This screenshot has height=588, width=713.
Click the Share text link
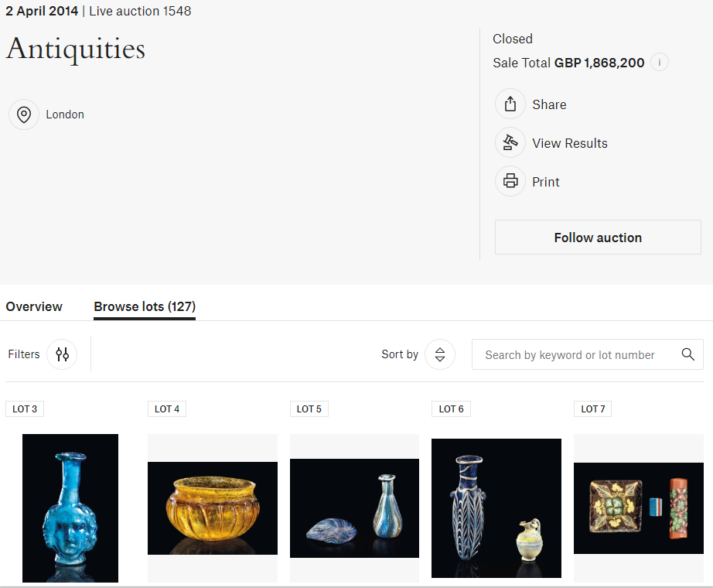[x=549, y=104]
